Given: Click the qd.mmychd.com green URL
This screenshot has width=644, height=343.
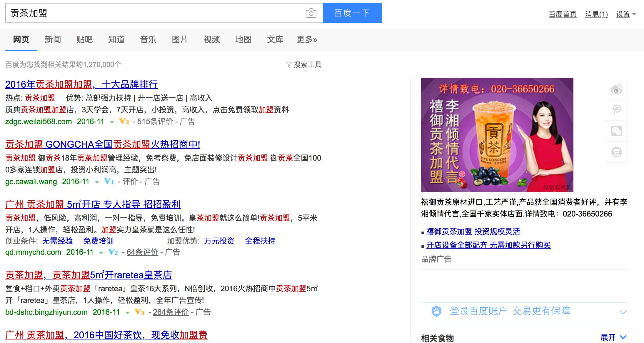Looking at the screenshot, I should (33, 252).
